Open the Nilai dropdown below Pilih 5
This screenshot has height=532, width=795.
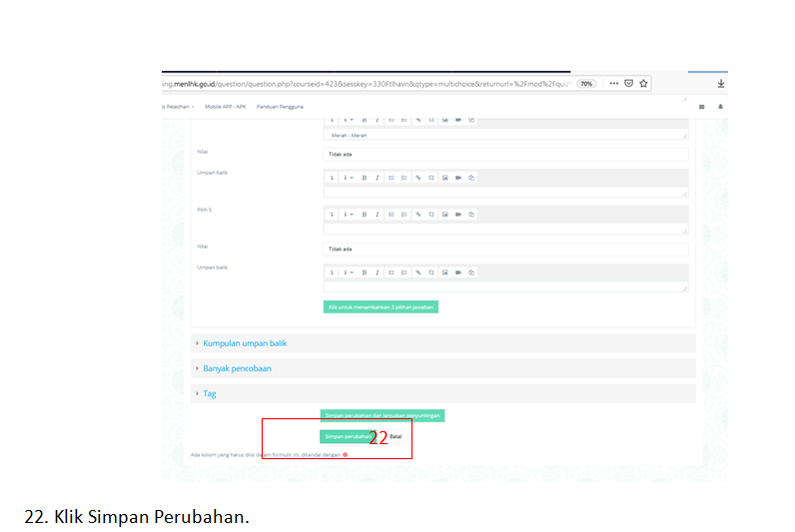(x=506, y=249)
